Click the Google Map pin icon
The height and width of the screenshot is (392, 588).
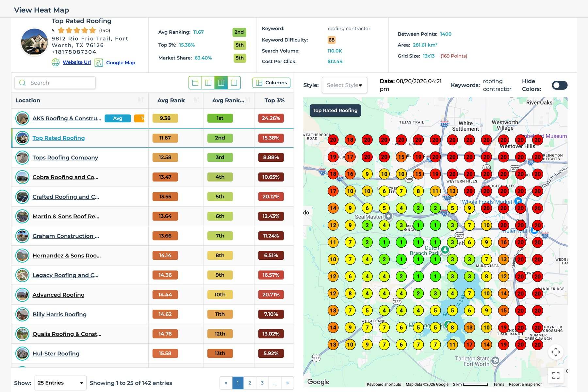click(99, 63)
